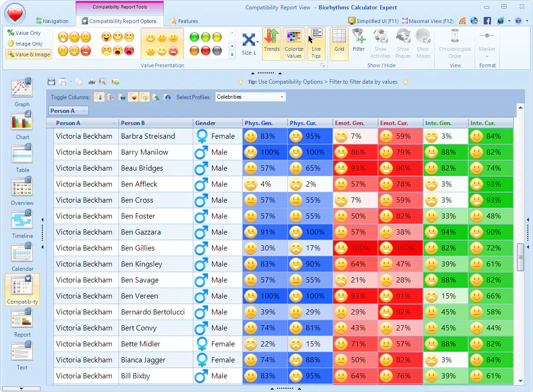Select the colored traffic-light balls style
Image resolution: width=533 pixels, height=392 pixels.
tap(206, 44)
